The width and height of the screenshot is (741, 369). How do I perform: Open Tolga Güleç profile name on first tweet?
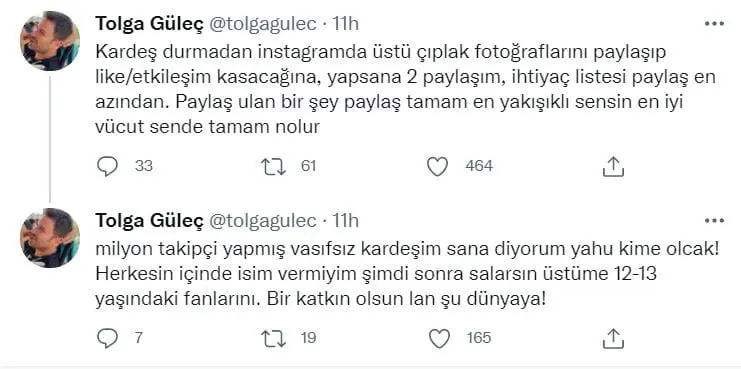click(x=149, y=24)
